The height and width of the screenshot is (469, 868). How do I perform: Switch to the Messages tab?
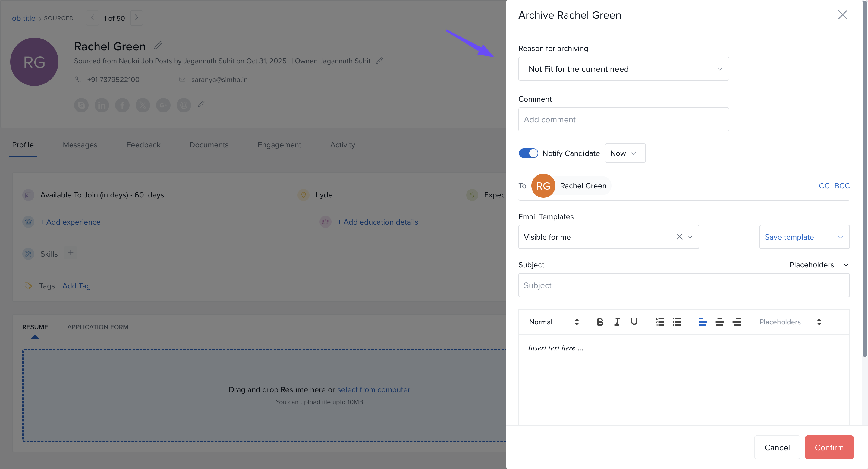[80, 145]
